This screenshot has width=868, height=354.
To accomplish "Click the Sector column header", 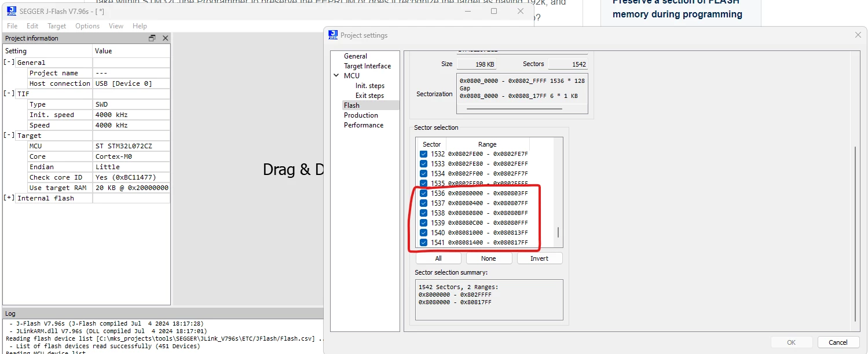I will [431, 144].
